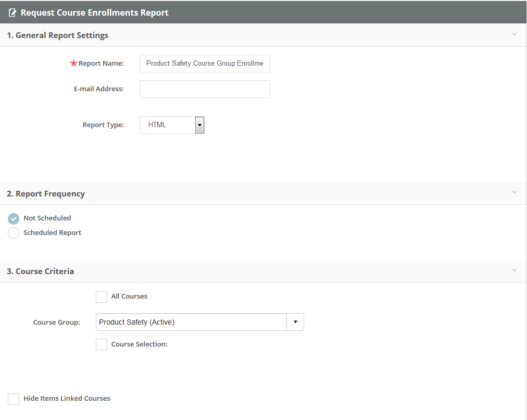
Task: Check the Course Selection box
Action: (102, 344)
